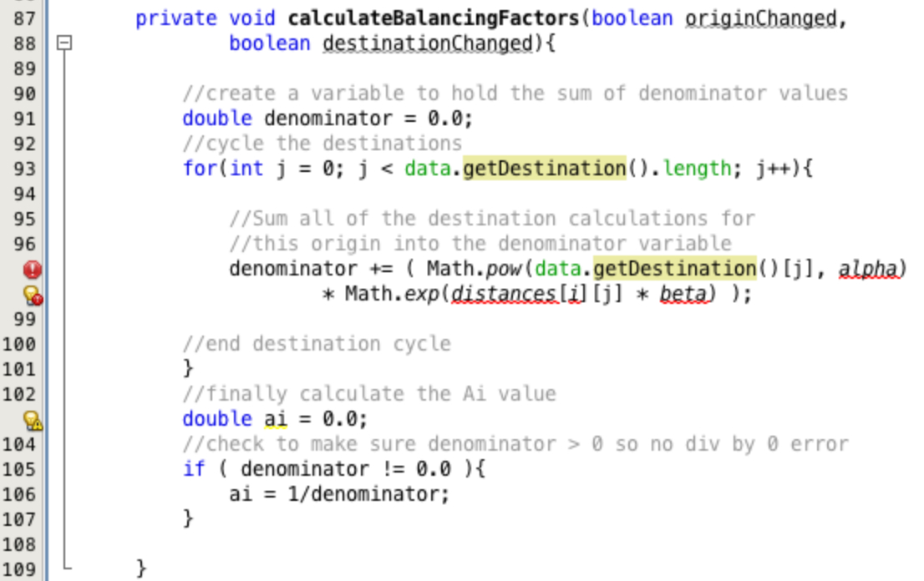Click 'ai = 1/denominator;' statement
This screenshot has height=581, width=924.
pos(339,494)
